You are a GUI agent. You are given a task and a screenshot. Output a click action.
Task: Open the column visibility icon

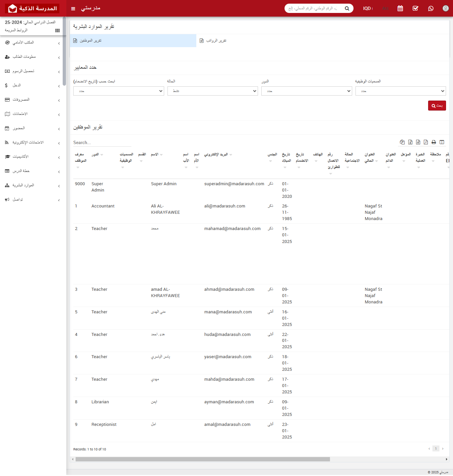pyautogui.click(x=442, y=142)
